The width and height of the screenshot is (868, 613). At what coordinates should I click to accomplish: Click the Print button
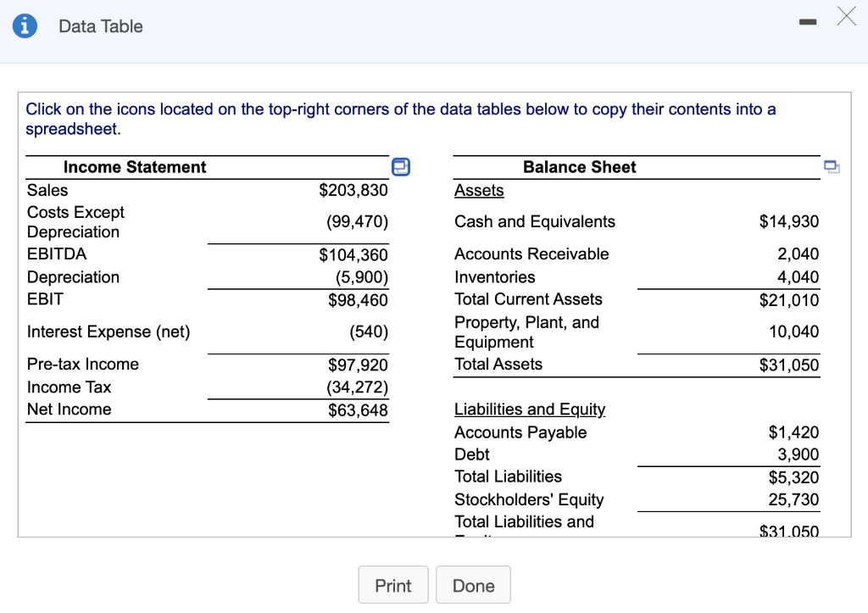[x=393, y=585]
